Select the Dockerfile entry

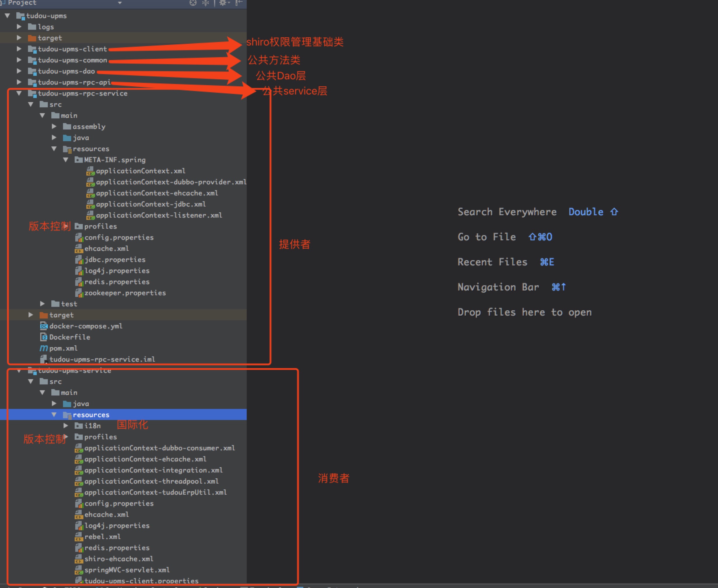[70, 337]
